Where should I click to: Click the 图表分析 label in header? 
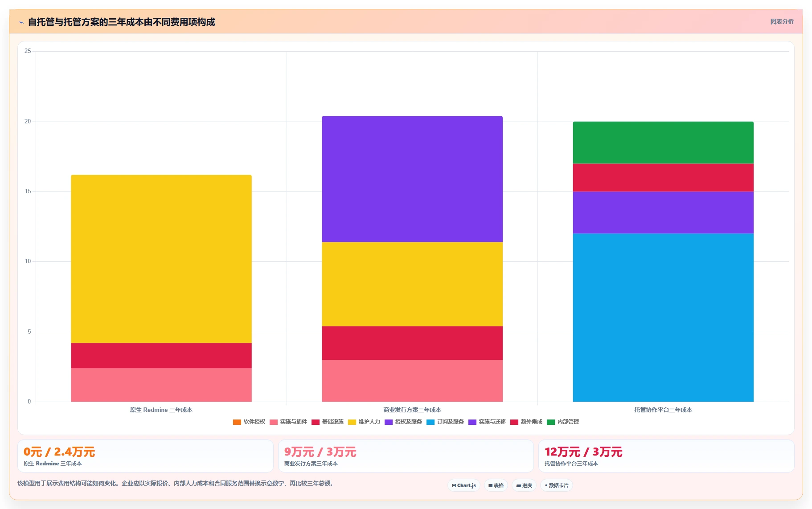pyautogui.click(x=782, y=21)
